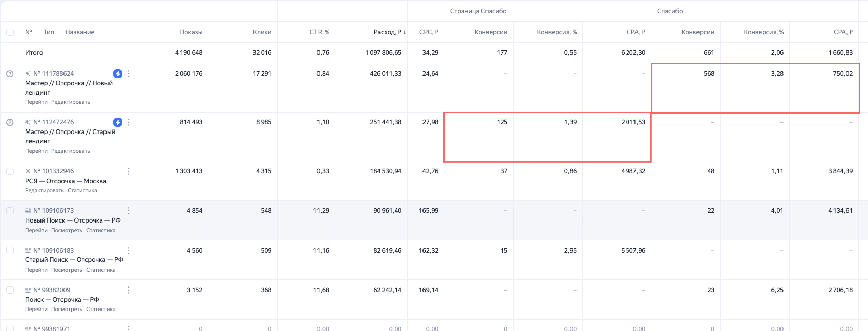
Task: Open Статистика link for РСЯ — Отсрочка — Москва
Action: [82, 191]
